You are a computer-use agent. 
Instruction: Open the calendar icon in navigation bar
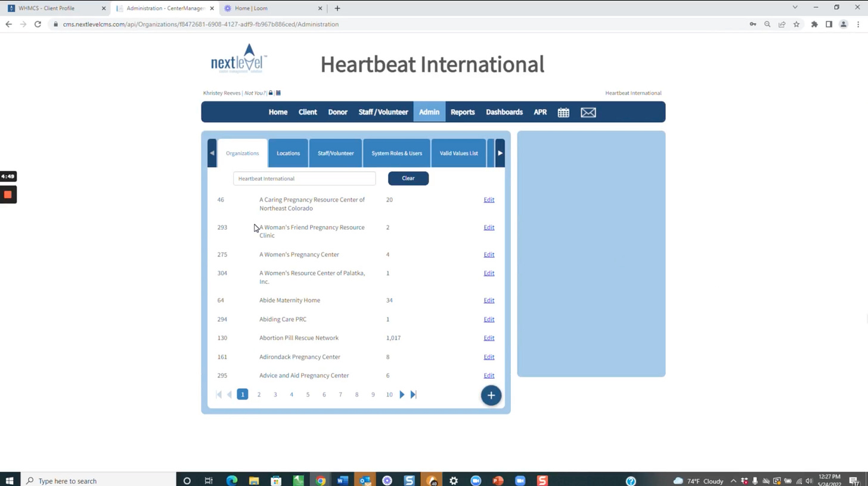563,112
